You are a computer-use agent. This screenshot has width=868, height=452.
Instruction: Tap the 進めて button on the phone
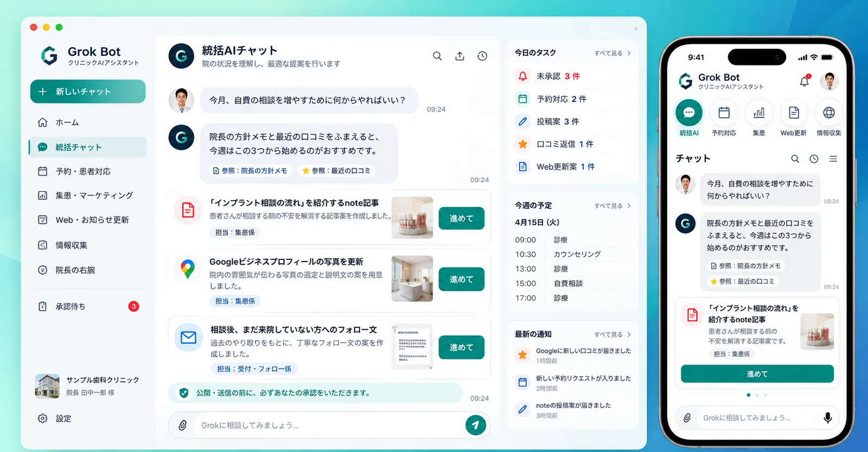click(757, 374)
